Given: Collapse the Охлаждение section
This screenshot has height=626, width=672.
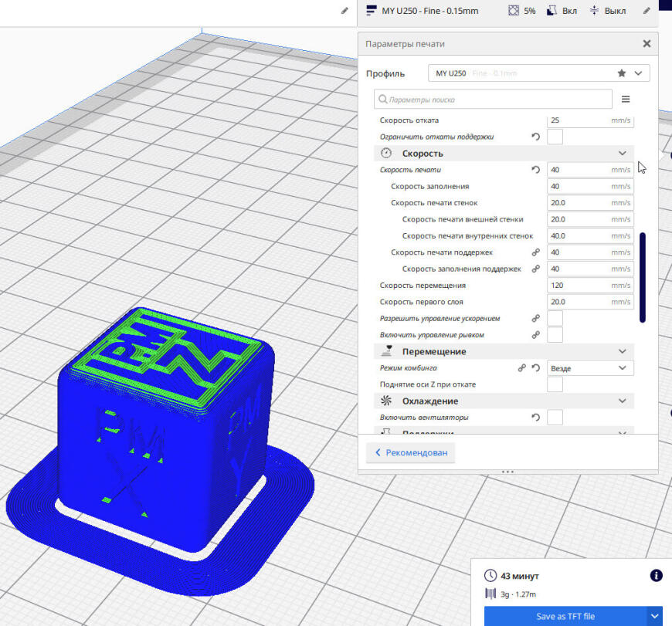Looking at the screenshot, I should (623, 401).
